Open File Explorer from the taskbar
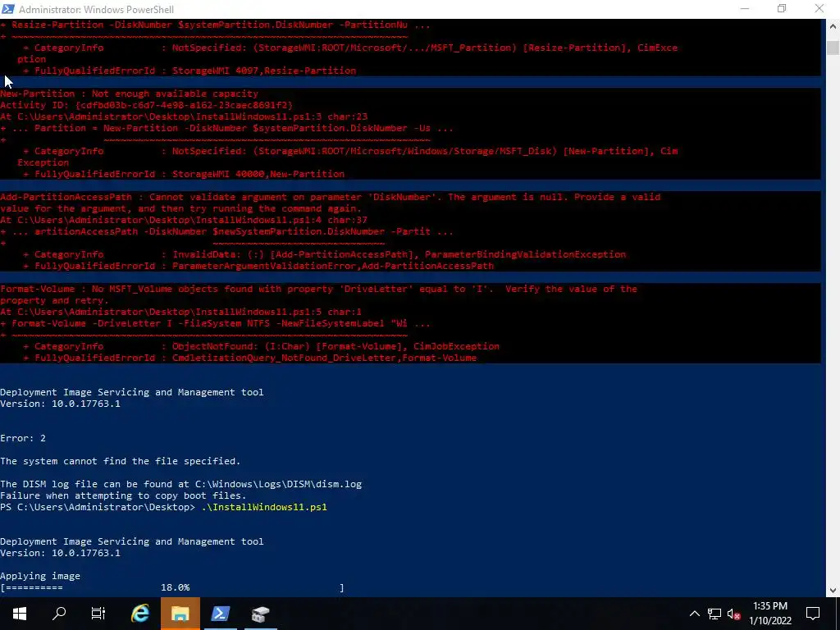The height and width of the screenshot is (630, 840). coord(180,614)
